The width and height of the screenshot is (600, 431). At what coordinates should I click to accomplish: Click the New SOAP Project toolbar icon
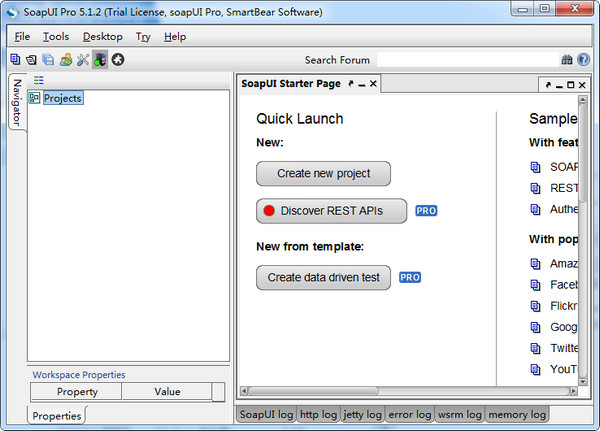click(x=15, y=59)
